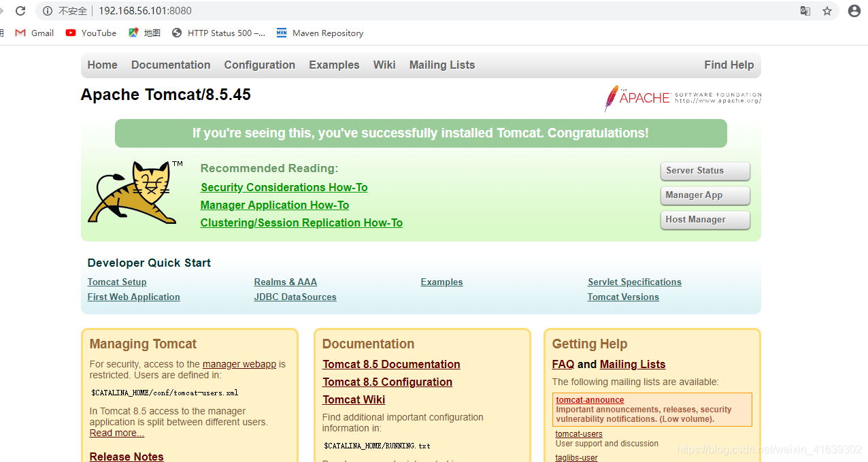Click the Apache Software Foundation logo
Viewport: 868px width, 462px height.
click(x=682, y=99)
